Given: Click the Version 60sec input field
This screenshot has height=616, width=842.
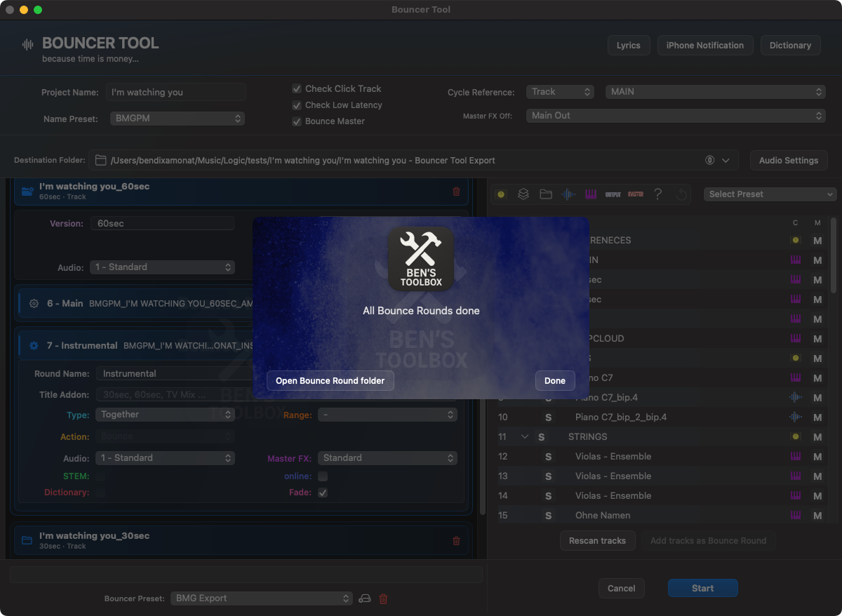Looking at the screenshot, I should 163,223.
